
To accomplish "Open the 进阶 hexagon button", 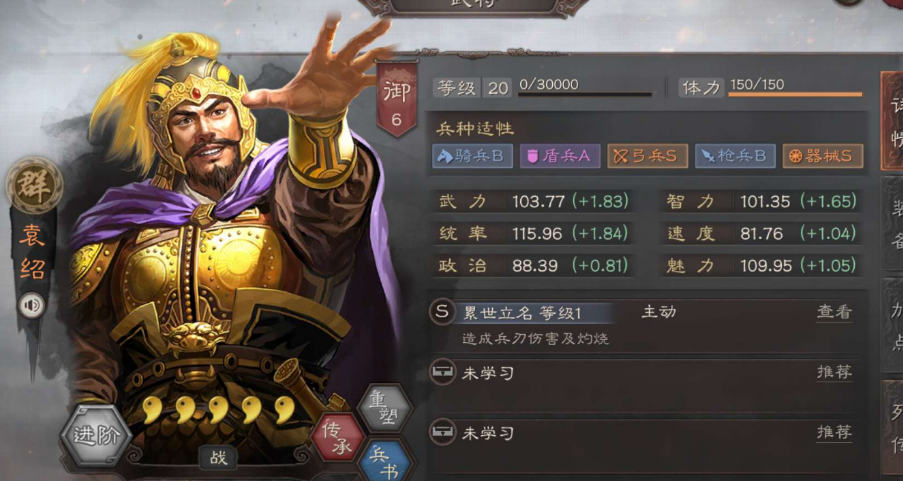I will tap(96, 436).
